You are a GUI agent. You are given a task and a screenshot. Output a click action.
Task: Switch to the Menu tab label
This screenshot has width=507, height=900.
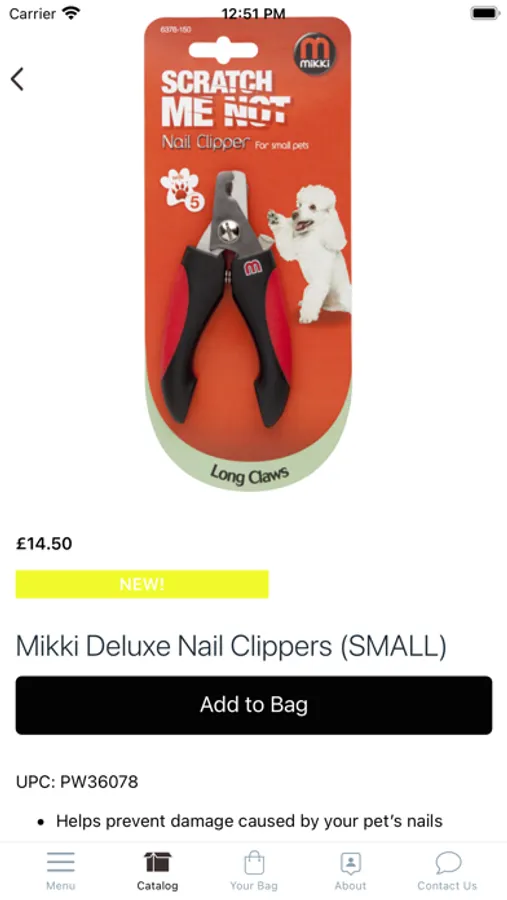[61, 886]
